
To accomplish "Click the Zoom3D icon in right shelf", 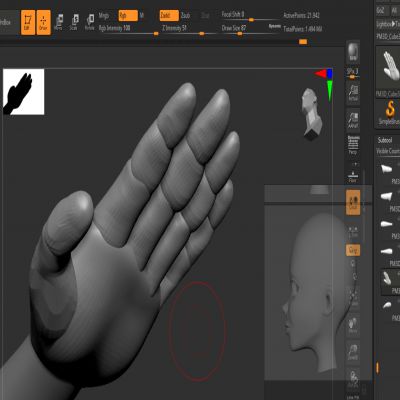I will click(353, 352).
